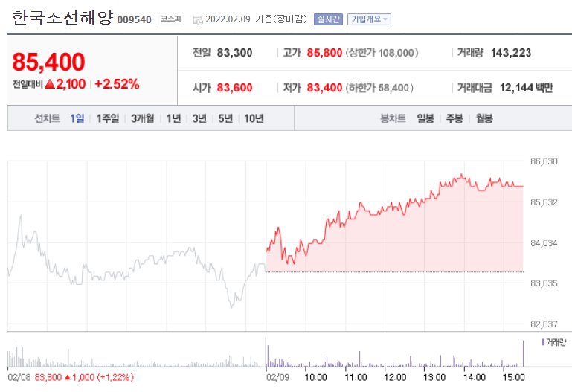Click the 11:00 time axis label
The width and height of the screenshot is (572, 392).
356,377
